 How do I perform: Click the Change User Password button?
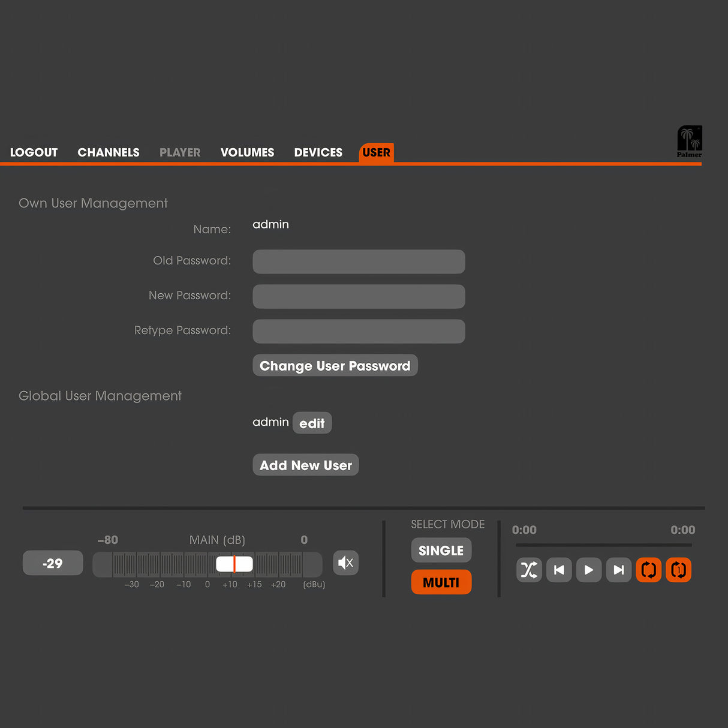point(335,366)
